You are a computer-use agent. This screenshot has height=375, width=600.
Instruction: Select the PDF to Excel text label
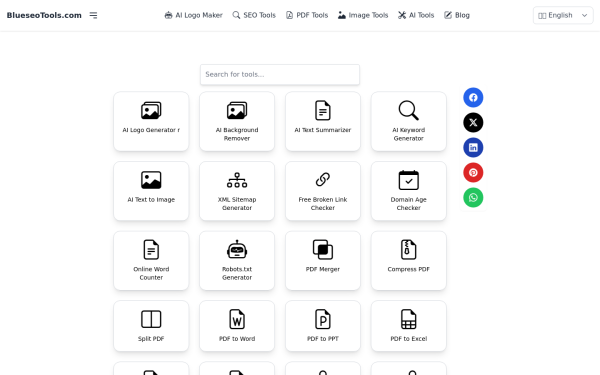coord(409,339)
